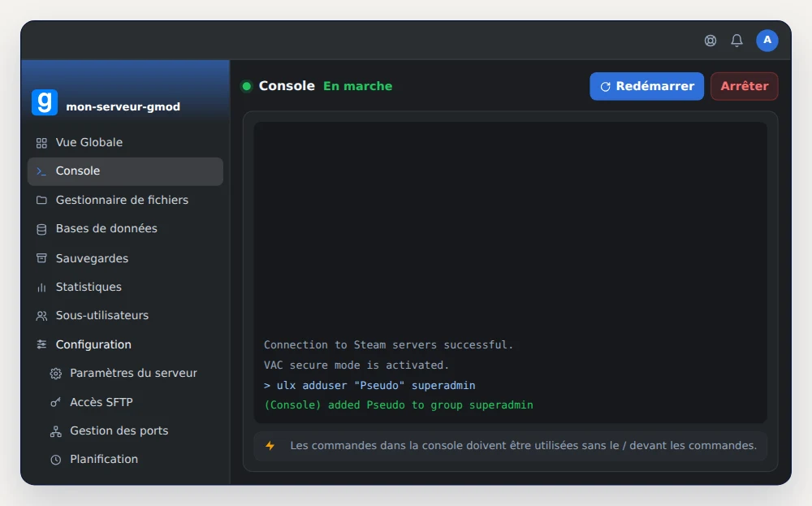Click the gear icon for Paramètres du serveur

point(55,374)
